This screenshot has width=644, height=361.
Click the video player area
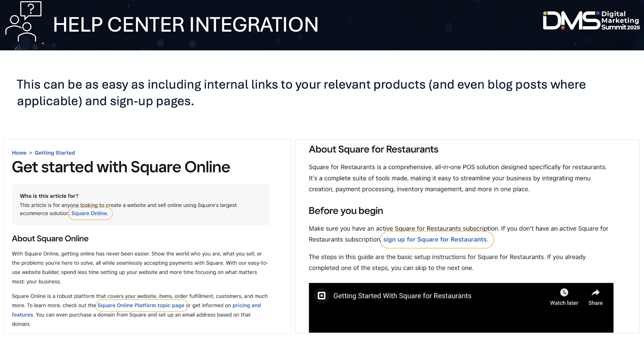(x=461, y=308)
